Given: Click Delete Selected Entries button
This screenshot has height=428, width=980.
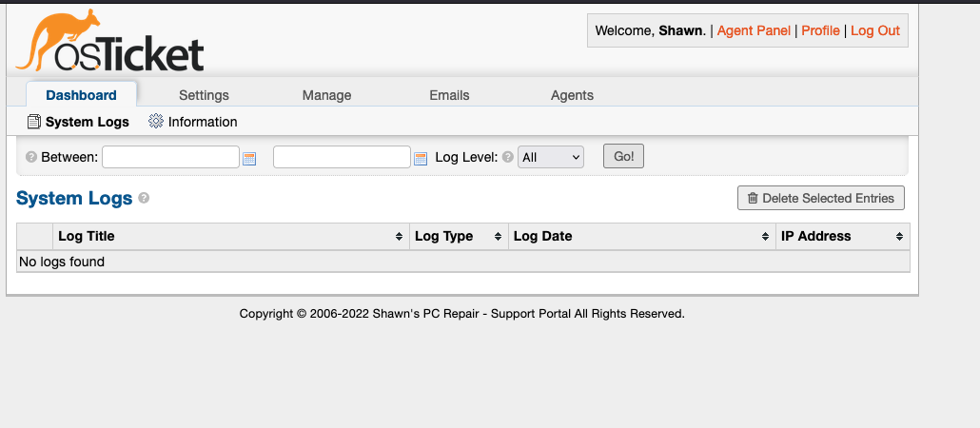Looking at the screenshot, I should pos(820,198).
